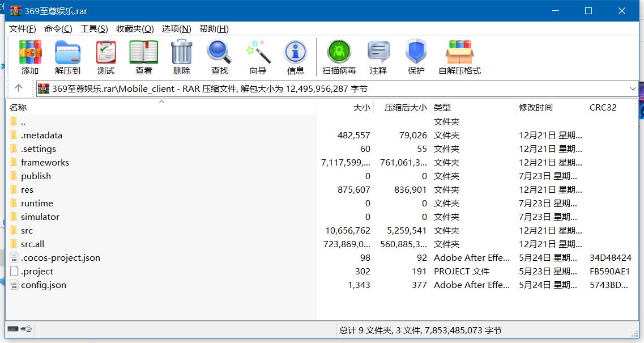This screenshot has height=343, width=644.
Task: Sort files by 名称 column header
Action: click(18, 107)
